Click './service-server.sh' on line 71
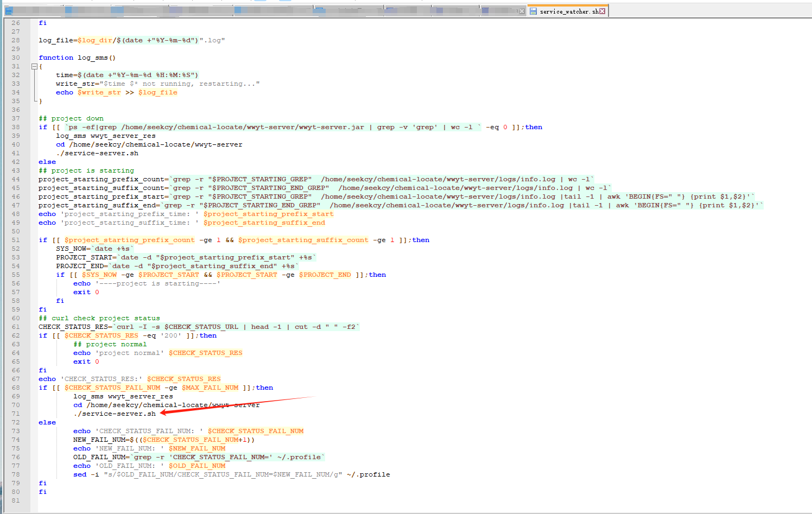This screenshot has height=514, width=812. (115, 414)
